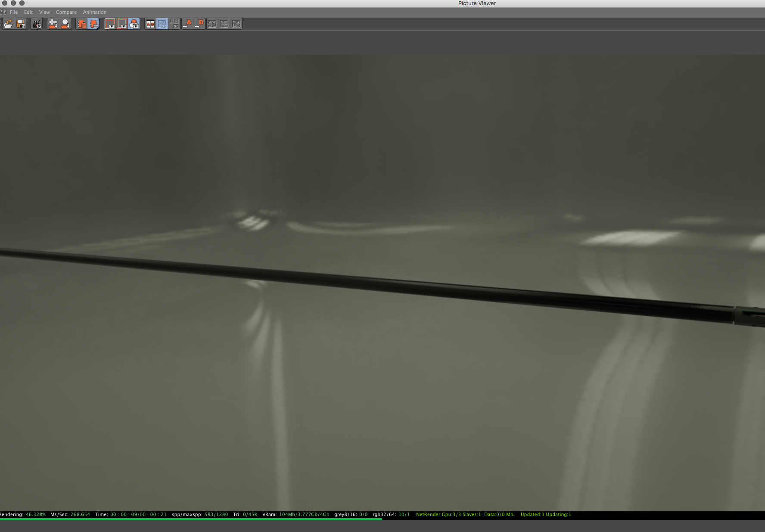Click the greyed-out AB with eye icon
Viewport: 765px width, 532px height.
point(174,24)
